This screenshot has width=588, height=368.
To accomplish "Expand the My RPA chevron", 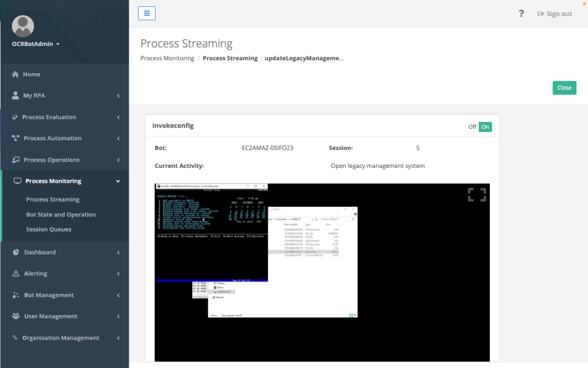I will pyautogui.click(x=118, y=96).
